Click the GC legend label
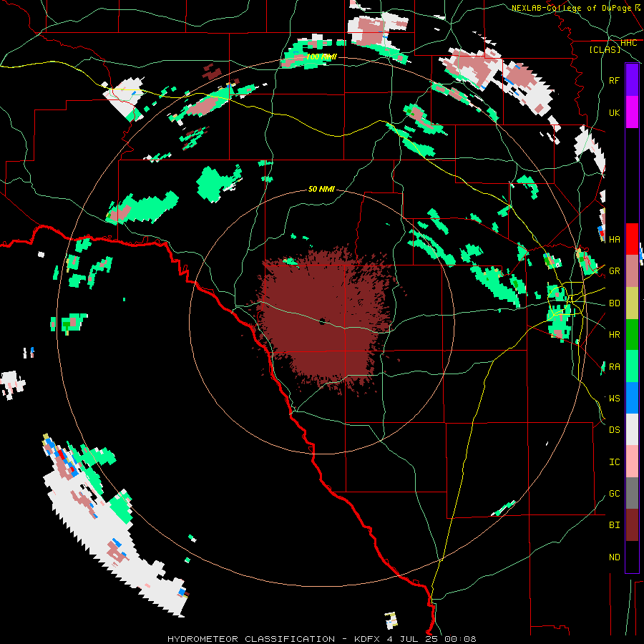The width and height of the screenshot is (644, 644). 615,493
